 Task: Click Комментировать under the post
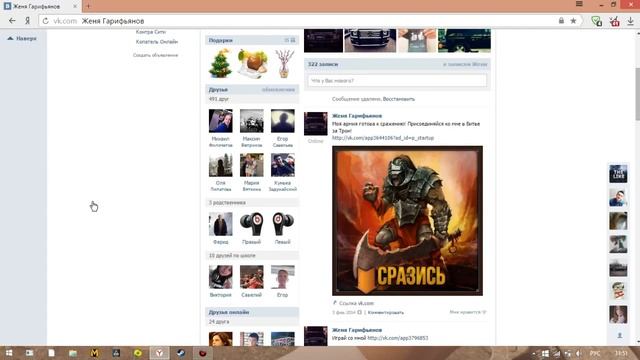click(x=386, y=312)
